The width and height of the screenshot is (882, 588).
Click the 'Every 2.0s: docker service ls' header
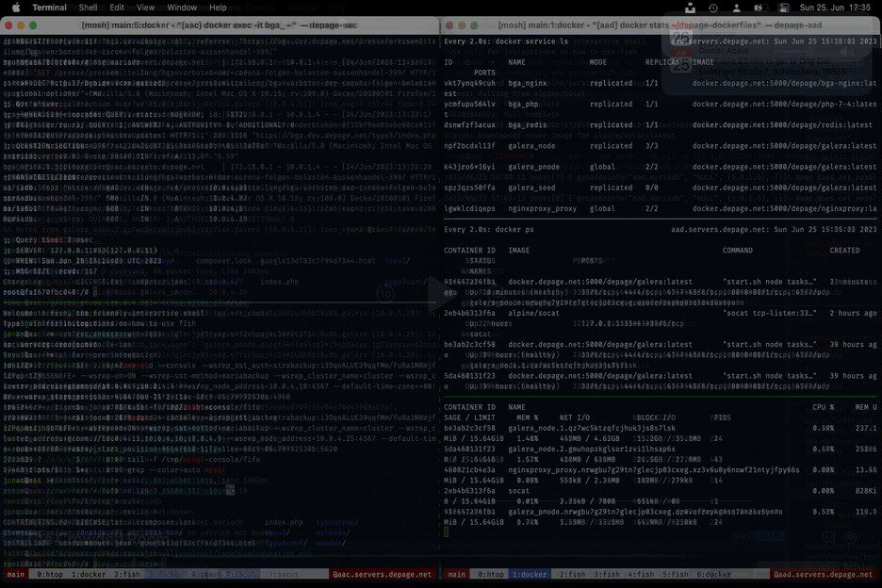(506, 41)
